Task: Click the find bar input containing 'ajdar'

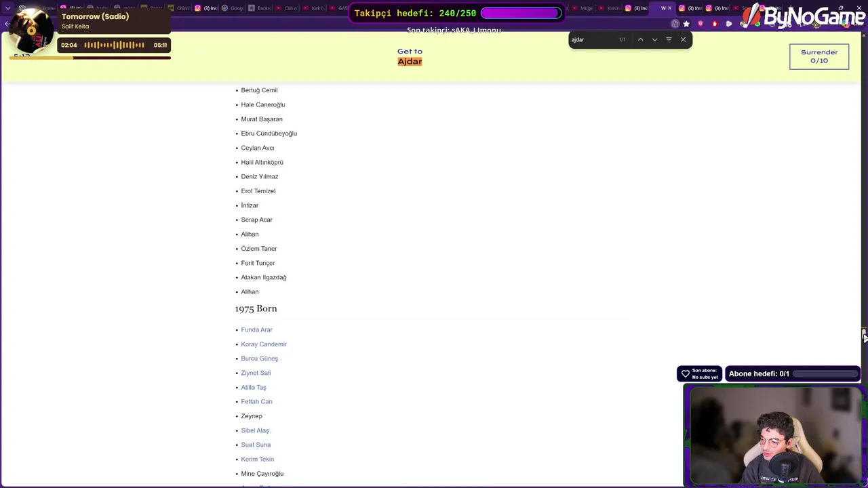Action: pyautogui.click(x=593, y=39)
